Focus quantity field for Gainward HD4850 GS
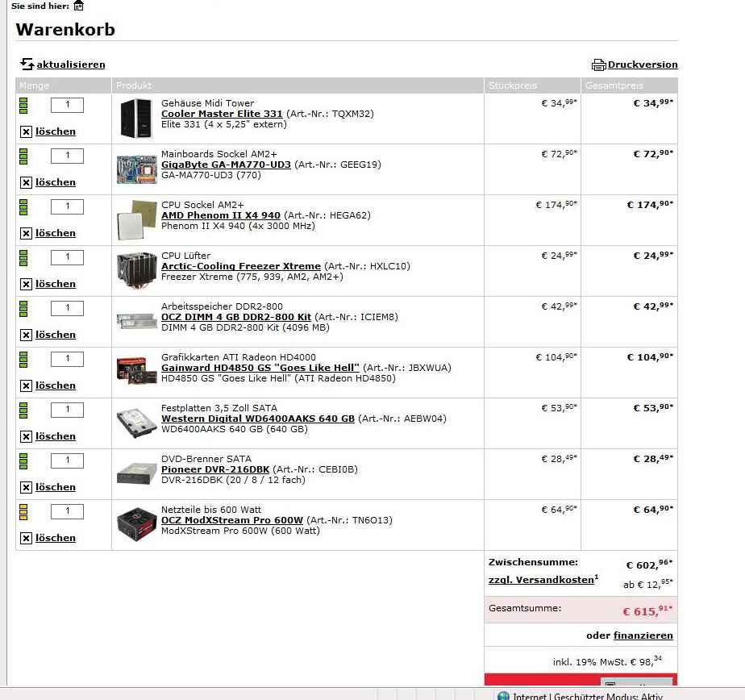The image size is (745, 700). [67, 359]
